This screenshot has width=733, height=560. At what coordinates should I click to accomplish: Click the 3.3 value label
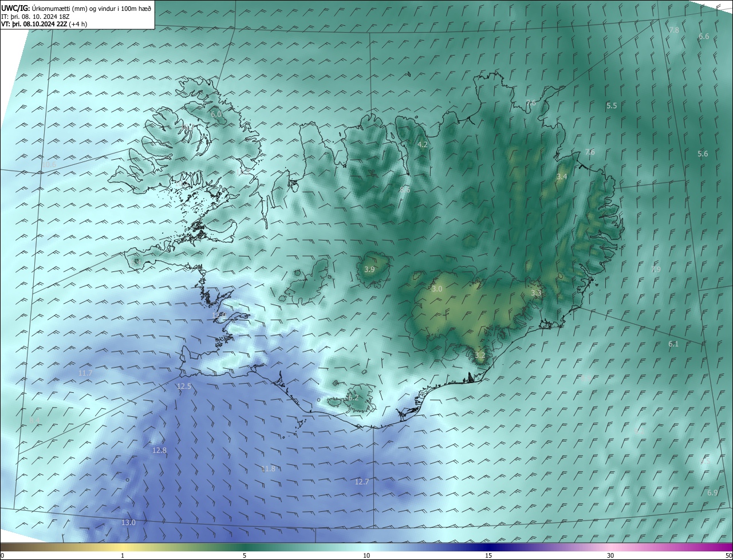coord(536,293)
